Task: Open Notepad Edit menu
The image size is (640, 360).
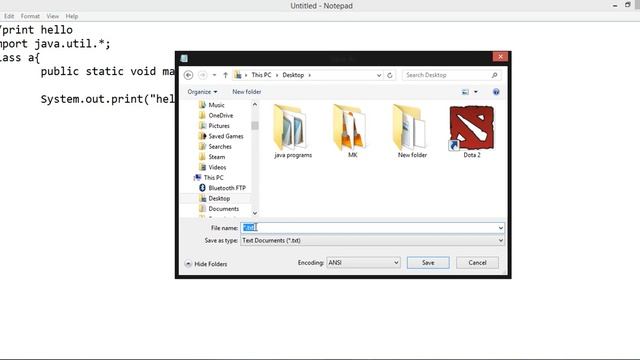Action: (x=9, y=16)
